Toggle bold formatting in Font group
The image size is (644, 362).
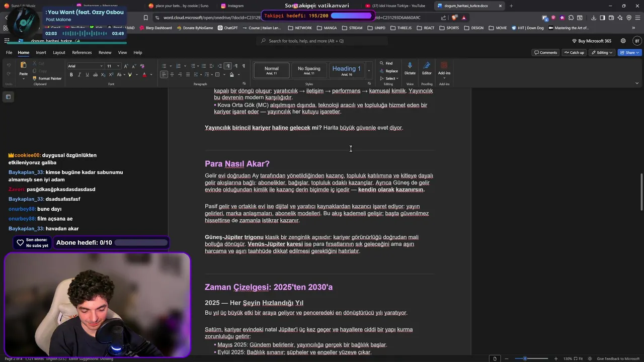(x=71, y=74)
